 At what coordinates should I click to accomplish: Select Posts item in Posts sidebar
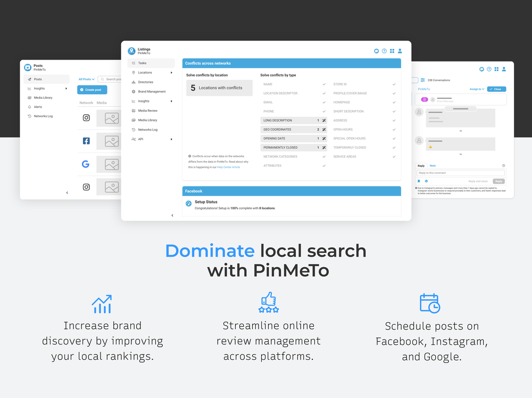tap(46, 79)
